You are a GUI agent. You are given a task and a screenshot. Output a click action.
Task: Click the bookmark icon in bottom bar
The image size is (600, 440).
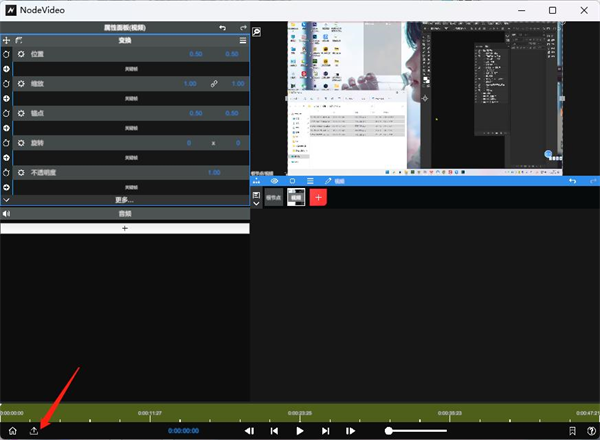[571, 431]
